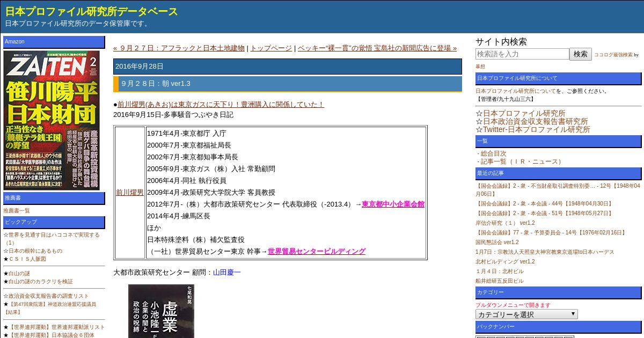Open 国民懇話会 ver1.2 article

pyautogui.click(x=497, y=243)
